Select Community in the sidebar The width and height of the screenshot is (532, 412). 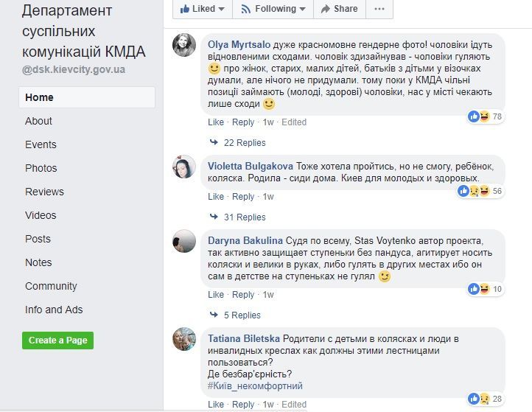51,286
